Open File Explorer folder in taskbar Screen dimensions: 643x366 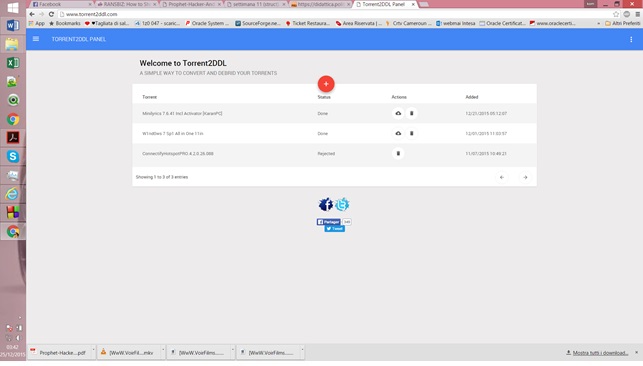click(x=13, y=44)
